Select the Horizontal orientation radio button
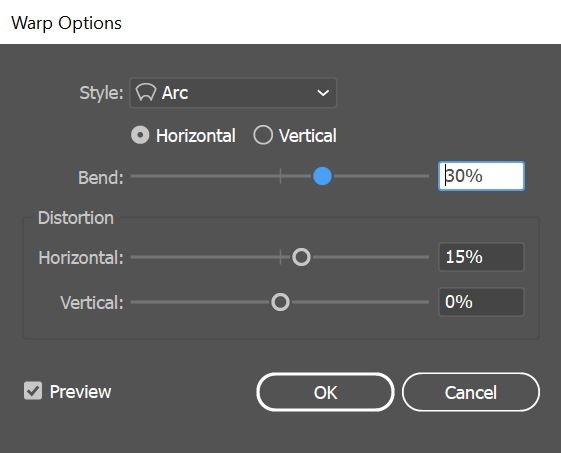The height and width of the screenshot is (453, 561). click(140, 135)
